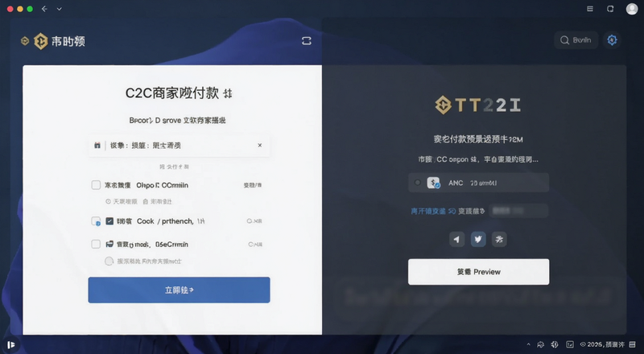This screenshot has width=644, height=354.
Task: Click the big blue submit button
Action: point(179,290)
